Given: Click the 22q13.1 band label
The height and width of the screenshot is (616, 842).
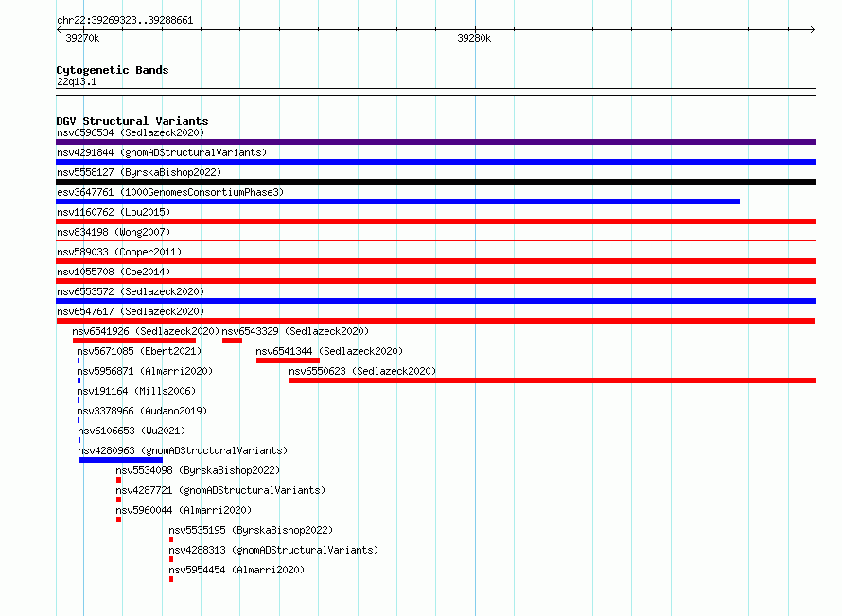Looking at the screenshot, I should [77, 81].
